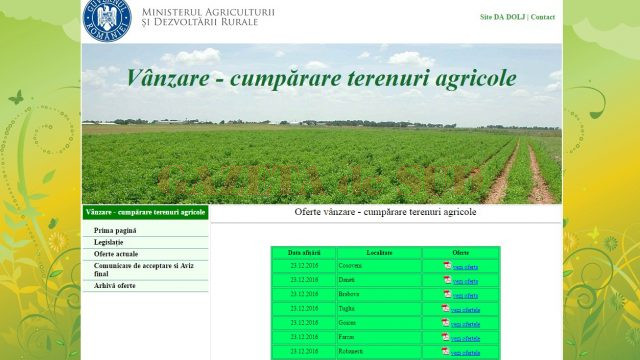Select the Daneți locality cell
The width and height of the screenshot is (640, 360).
click(x=379, y=280)
